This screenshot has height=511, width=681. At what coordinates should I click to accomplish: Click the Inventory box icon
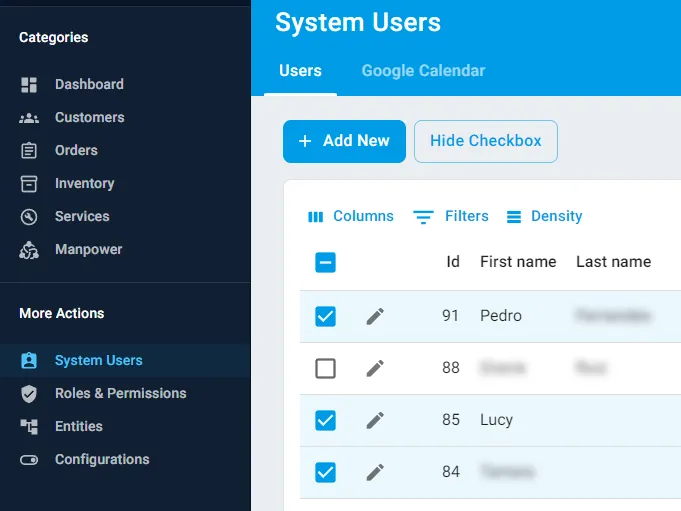pos(29,184)
